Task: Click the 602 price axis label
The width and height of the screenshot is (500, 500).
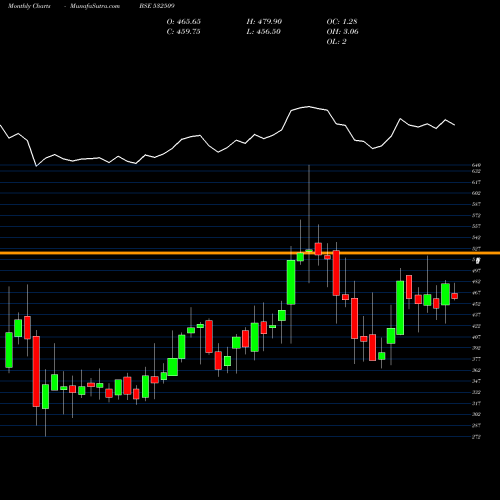Action: pos(476,193)
